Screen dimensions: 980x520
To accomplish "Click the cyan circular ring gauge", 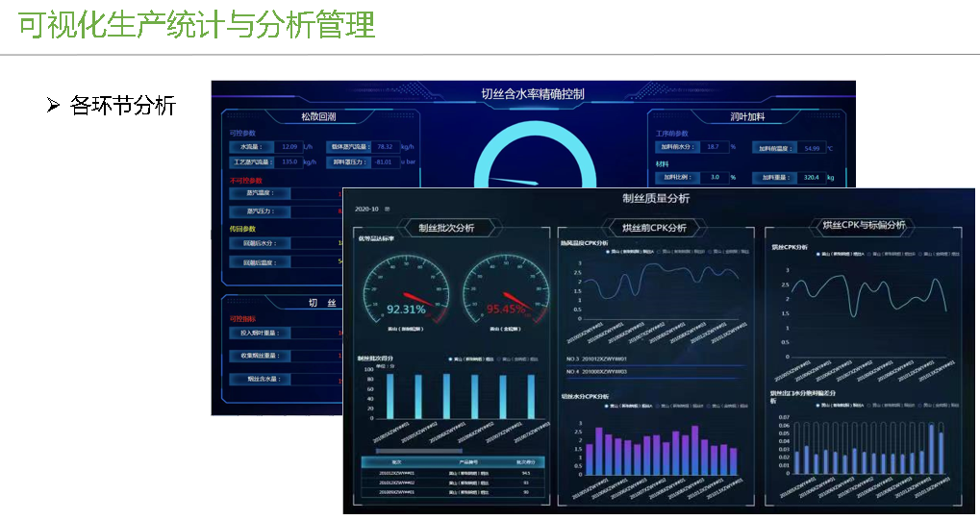I will [524, 159].
